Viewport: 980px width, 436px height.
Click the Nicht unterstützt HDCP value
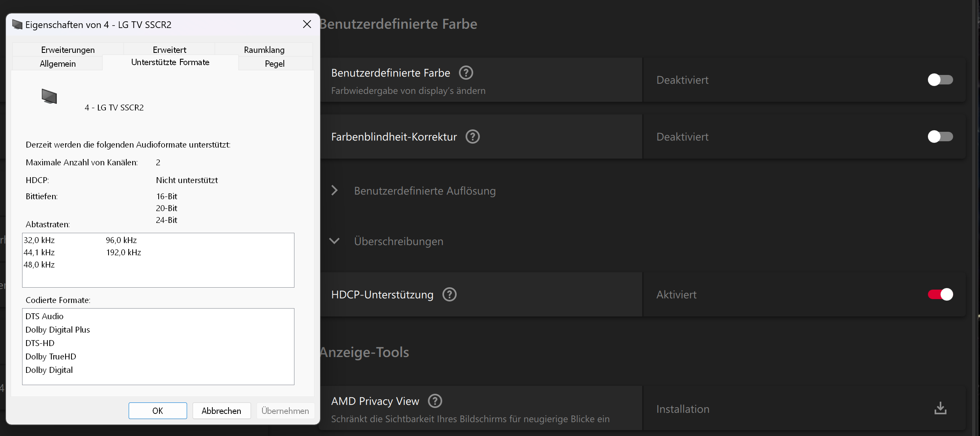(187, 180)
